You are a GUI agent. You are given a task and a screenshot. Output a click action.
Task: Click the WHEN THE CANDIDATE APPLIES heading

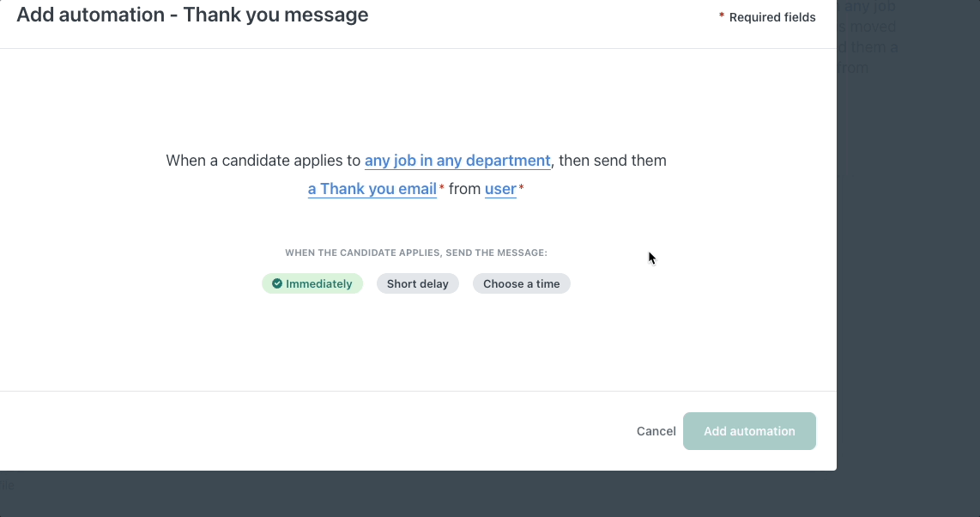point(416,253)
